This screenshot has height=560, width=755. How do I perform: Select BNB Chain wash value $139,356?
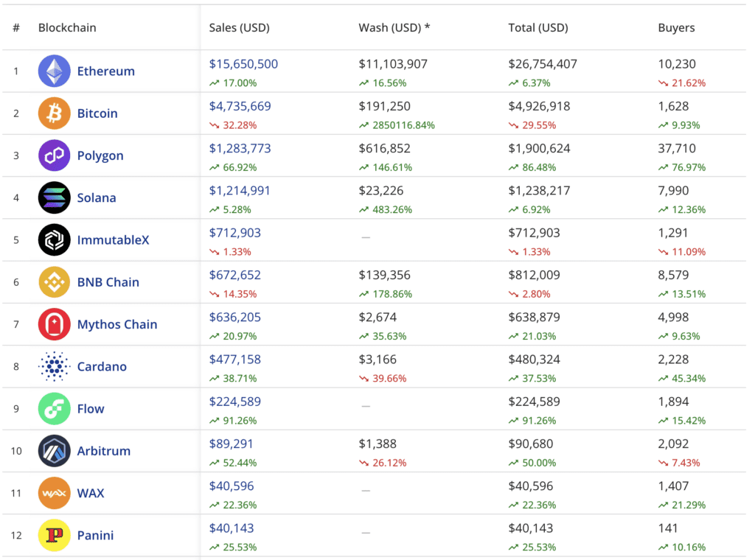(x=384, y=275)
